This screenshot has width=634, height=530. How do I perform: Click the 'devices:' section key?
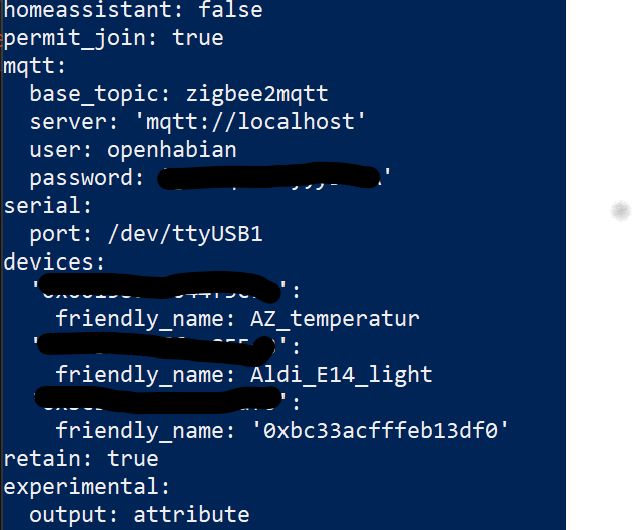coord(55,262)
